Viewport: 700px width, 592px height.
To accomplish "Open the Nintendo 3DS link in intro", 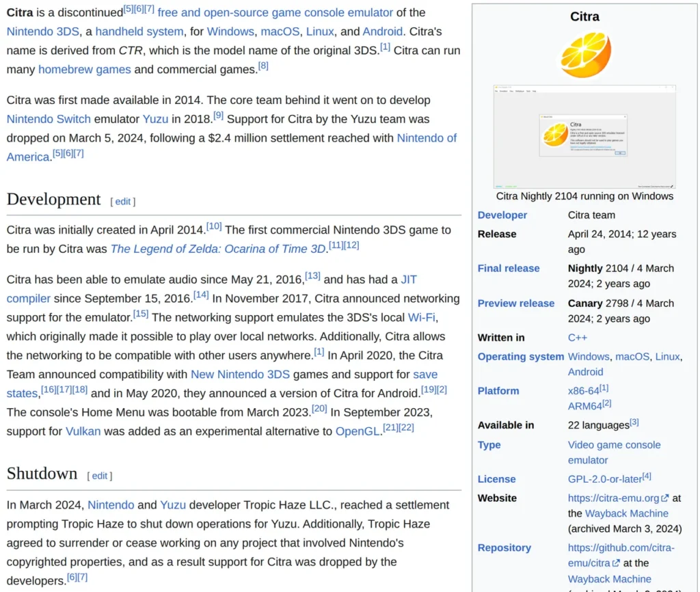I will click(43, 31).
